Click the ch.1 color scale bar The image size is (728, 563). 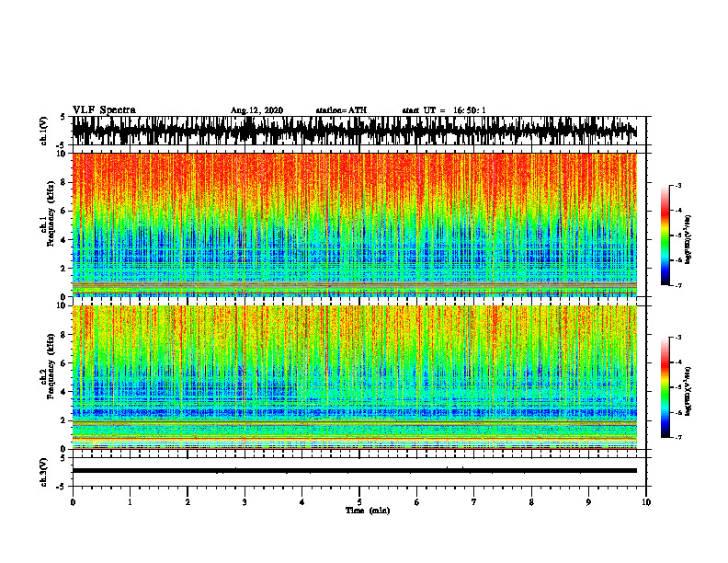click(x=665, y=236)
